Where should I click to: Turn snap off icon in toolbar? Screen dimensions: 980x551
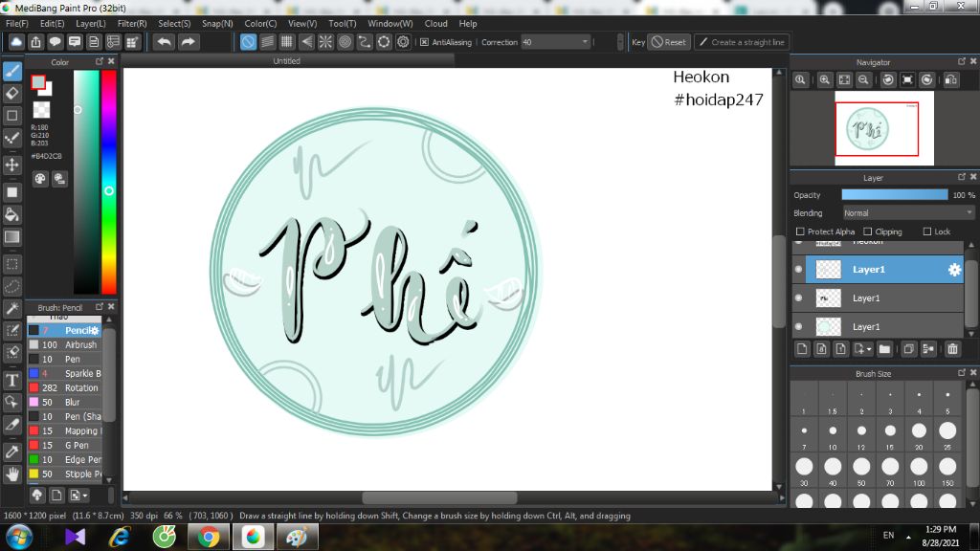pos(248,42)
